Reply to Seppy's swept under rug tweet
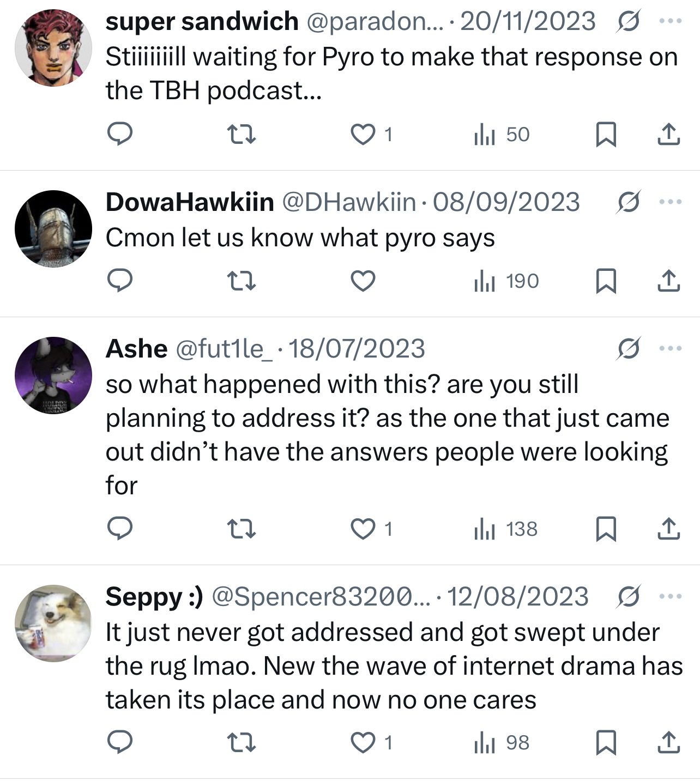The height and width of the screenshot is (781, 700). pos(119,742)
